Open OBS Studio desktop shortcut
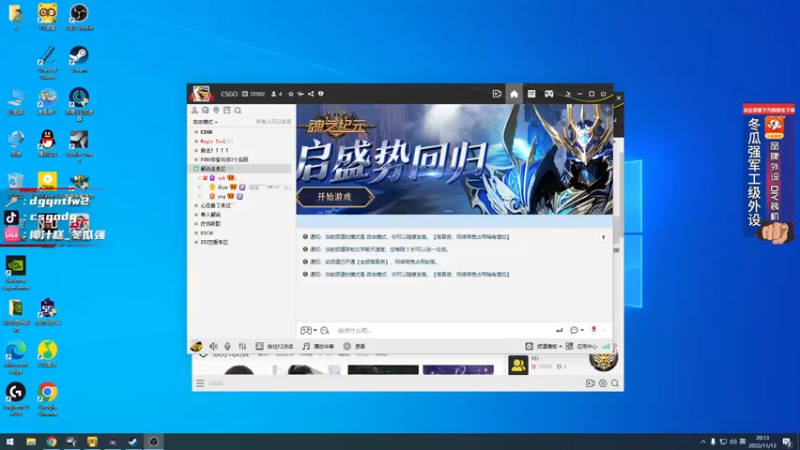The width and height of the screenshot is (800, 450). tap(79, 17)
